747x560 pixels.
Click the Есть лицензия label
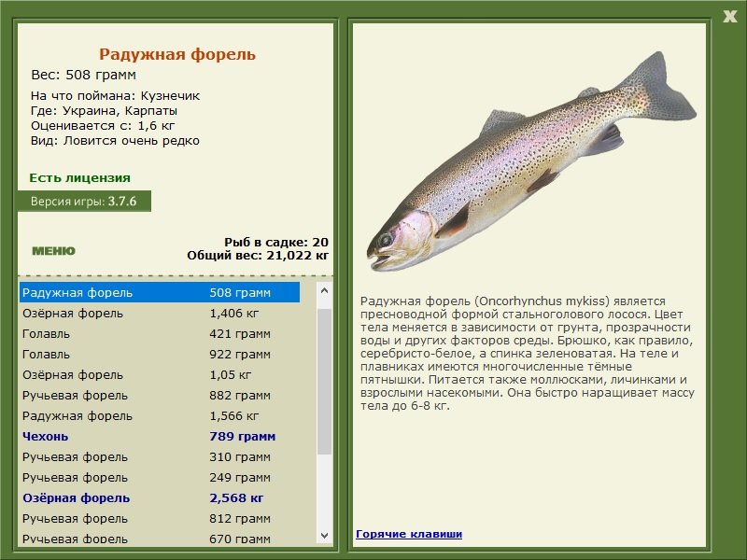[79, 177]
